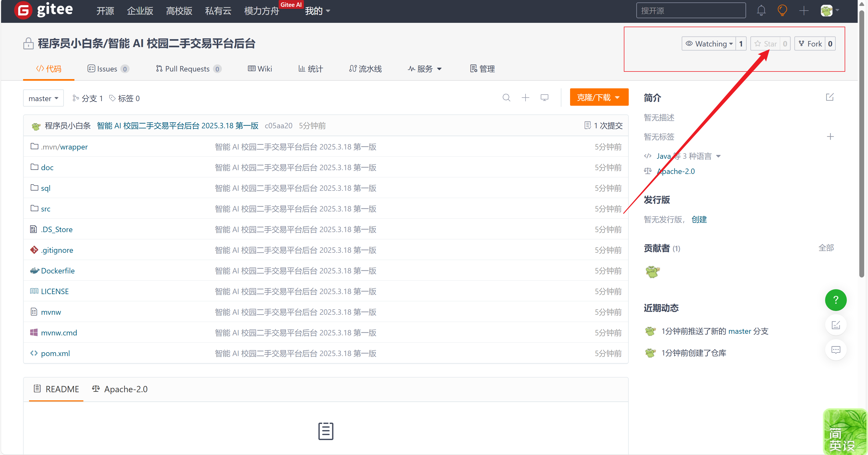Click the green help question mark button
Image resolution: width=868 pixels, height=455 pixels.
tap(835, 300)
